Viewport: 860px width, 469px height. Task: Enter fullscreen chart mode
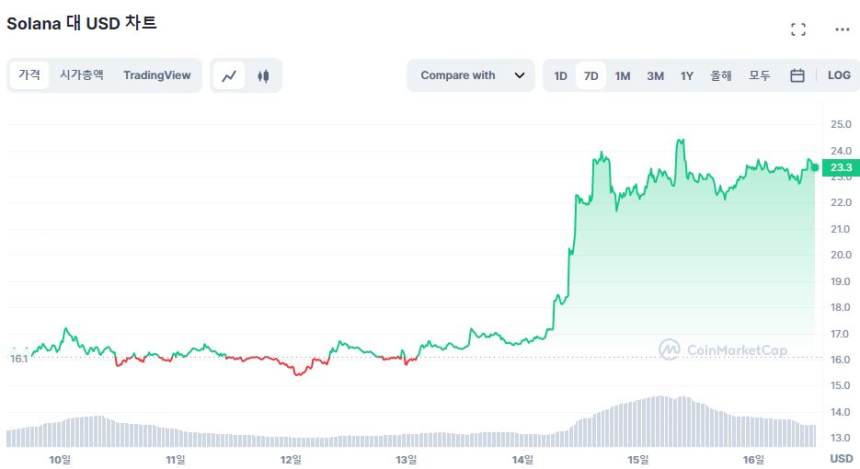pyautogui.click(x=798, y=29)
